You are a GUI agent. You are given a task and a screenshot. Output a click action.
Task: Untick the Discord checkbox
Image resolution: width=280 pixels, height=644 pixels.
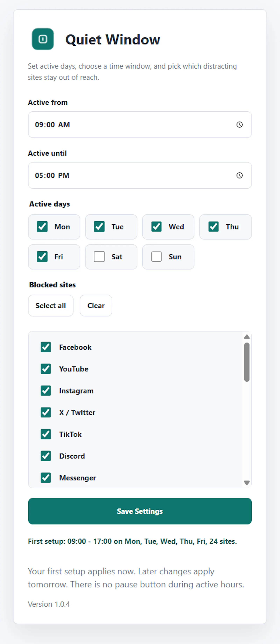point(46,456)
